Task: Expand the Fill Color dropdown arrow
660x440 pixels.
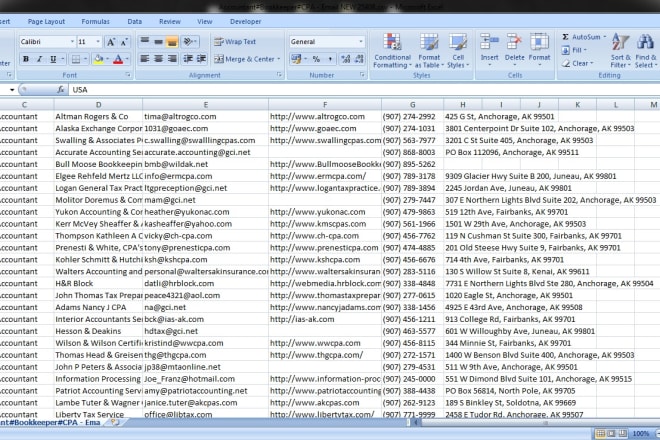Action: pyautogui.click(x=108, y=59)
